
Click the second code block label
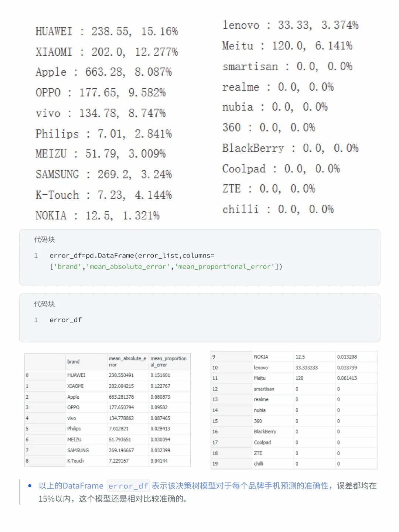pos(44,304)
